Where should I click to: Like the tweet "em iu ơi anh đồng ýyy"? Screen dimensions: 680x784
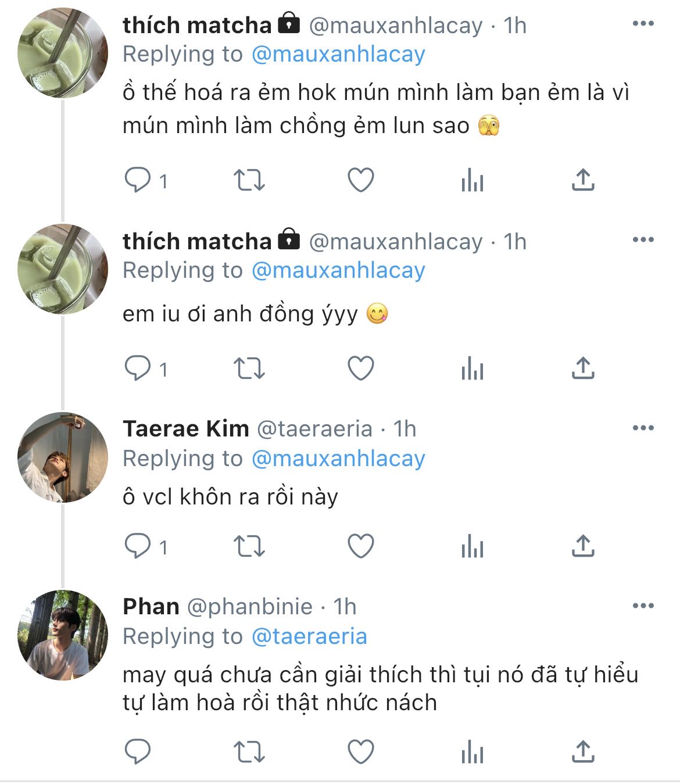click(360, 368)
